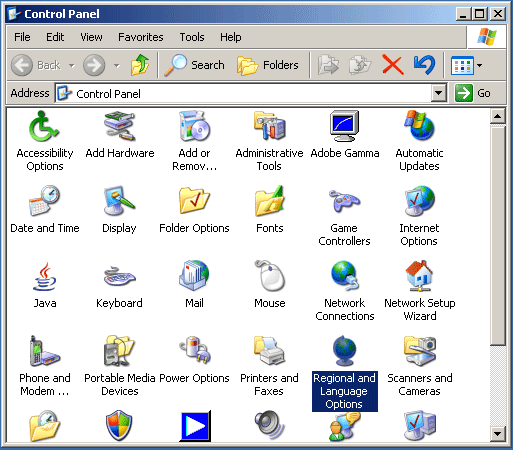
Task: Expand the Address bar dropdown
Action: pos(439,93)
